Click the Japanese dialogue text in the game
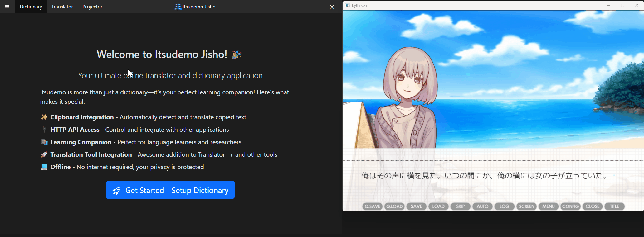644x237 pixels. (x=485, y=176)
